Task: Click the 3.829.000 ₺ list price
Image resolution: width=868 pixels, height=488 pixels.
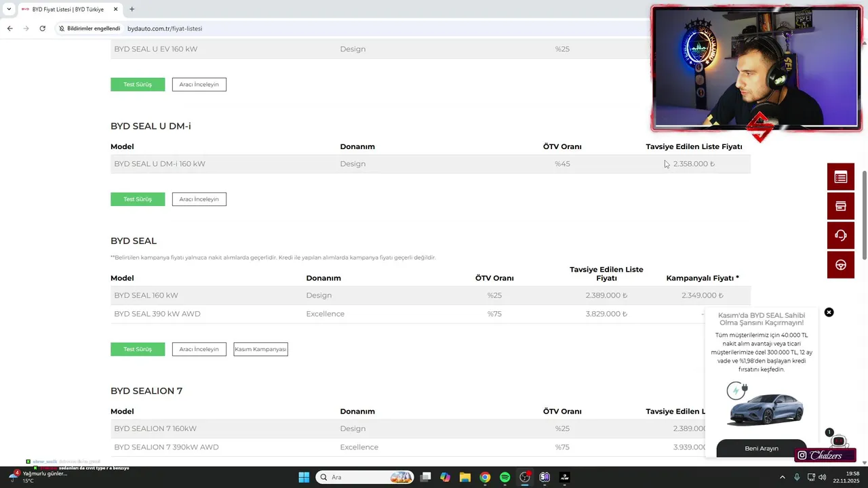Action: (x=606, y=314)
